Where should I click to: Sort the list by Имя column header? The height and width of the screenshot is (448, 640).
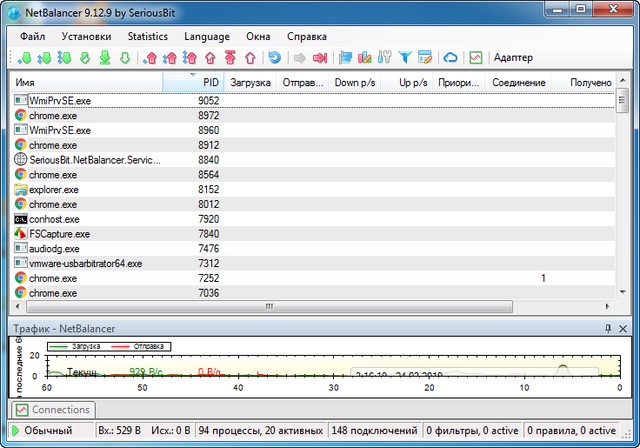26,81
